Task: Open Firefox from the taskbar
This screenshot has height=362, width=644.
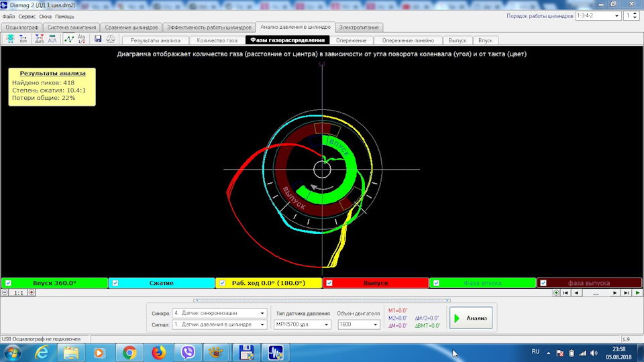Action: click(158, 353)
